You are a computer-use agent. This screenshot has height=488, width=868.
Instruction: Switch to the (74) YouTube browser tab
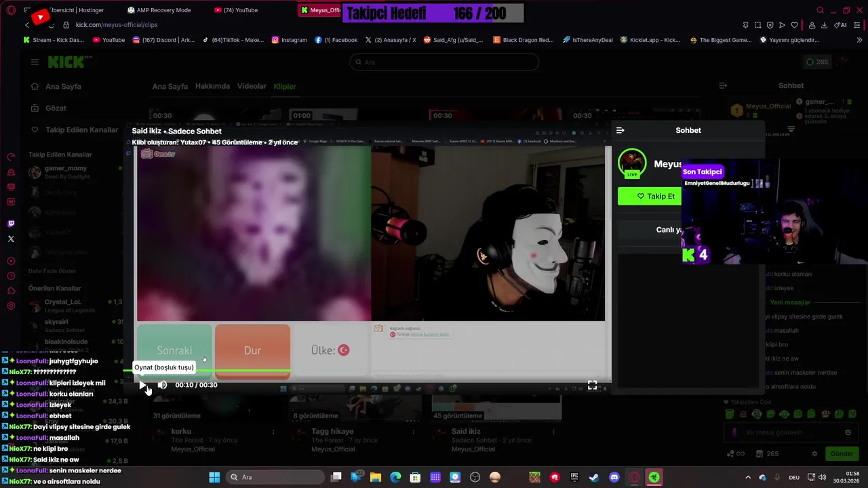pos(236,10)
